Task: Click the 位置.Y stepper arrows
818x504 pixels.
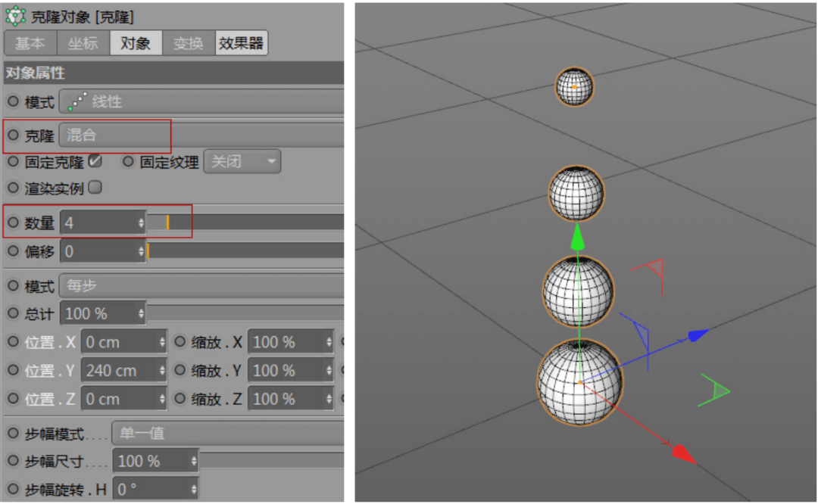Action: (x=162, y=371)
